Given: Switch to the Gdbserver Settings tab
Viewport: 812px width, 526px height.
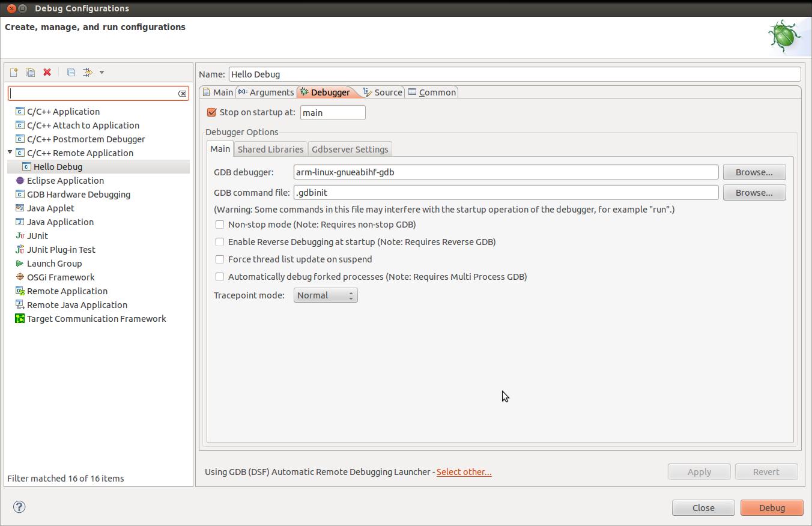Looking at the screenshot, I should [350, 150].
